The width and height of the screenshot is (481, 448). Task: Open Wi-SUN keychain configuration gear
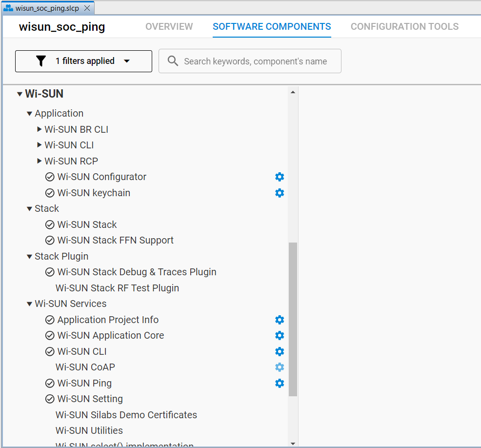tap(280, 193)
